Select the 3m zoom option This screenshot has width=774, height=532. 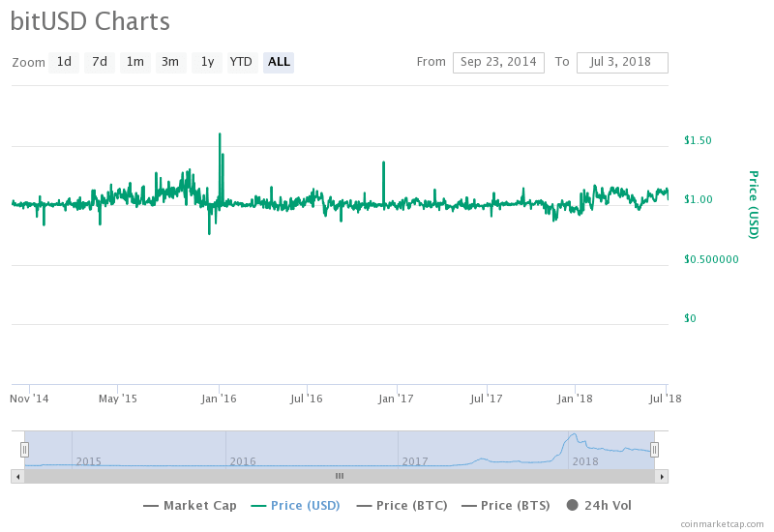[x=170, y=62]
